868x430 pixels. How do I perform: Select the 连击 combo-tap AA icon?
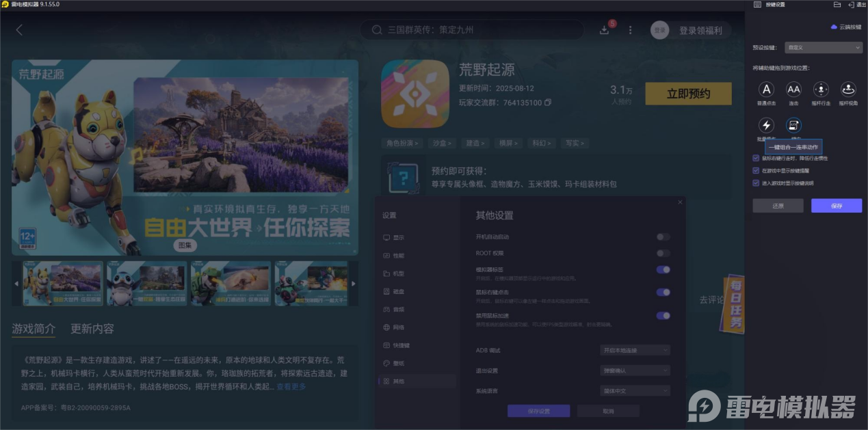tap(793, 90)
